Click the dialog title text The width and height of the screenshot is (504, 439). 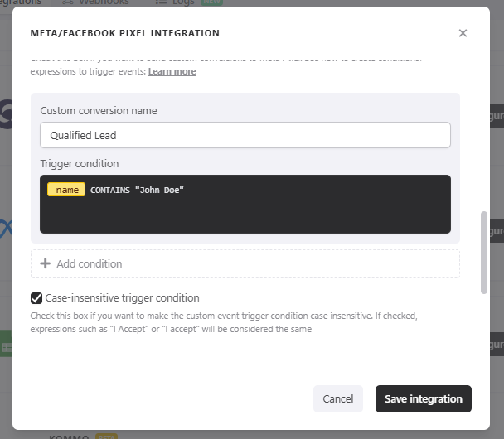point(125,33)
